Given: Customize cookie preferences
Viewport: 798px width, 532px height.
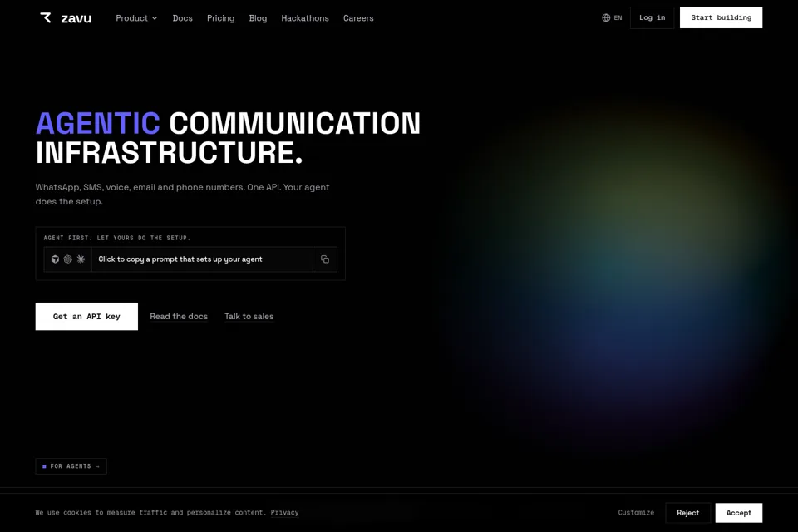Looking at the screenshot, I should (x=636, y=513).
